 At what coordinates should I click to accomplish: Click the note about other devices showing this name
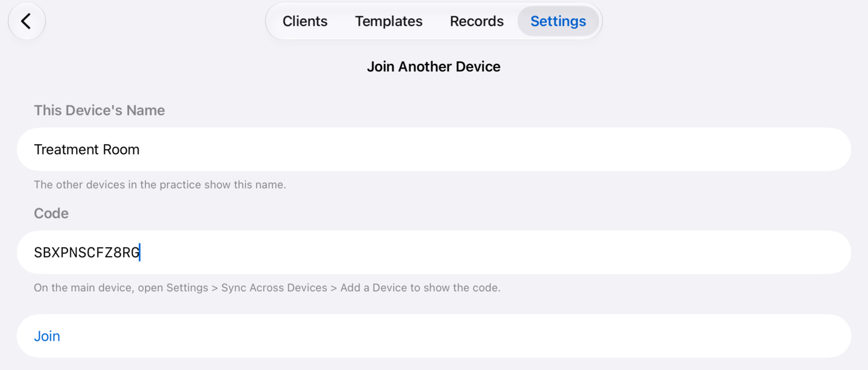pos(160,184)
